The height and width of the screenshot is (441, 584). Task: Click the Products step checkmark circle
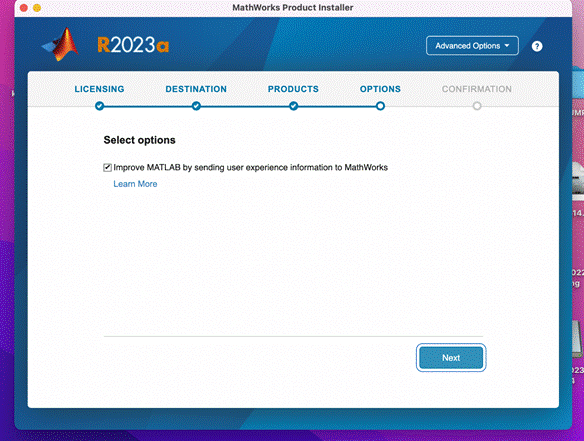[293, 106]
